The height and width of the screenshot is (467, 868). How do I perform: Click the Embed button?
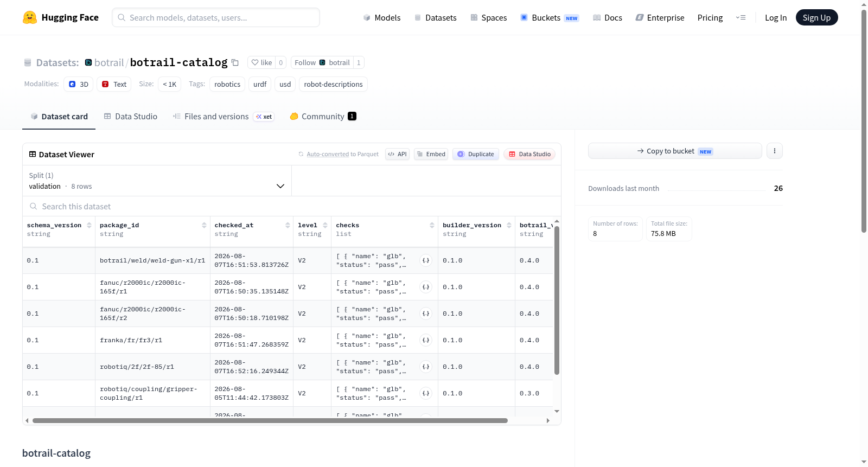click(x=431, y=154)
